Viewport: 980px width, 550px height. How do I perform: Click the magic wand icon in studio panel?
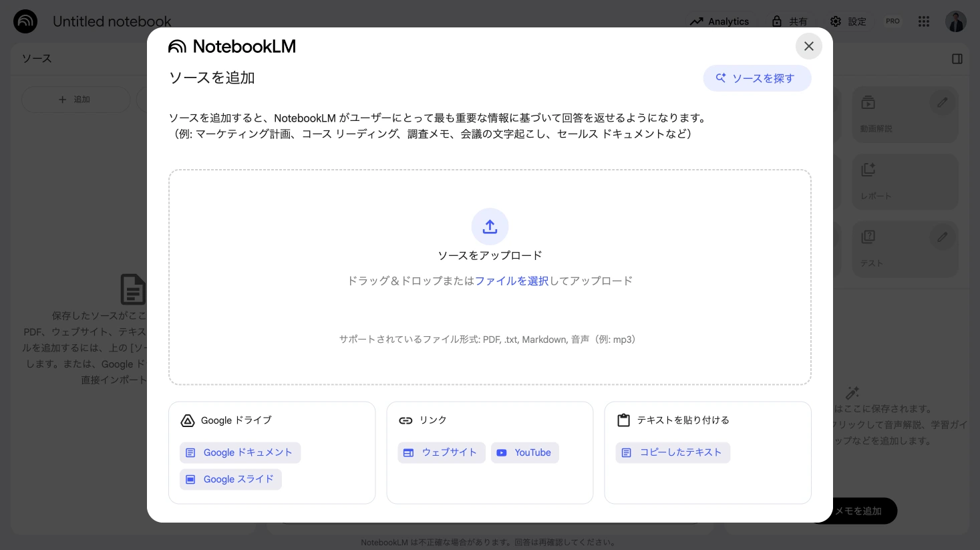[852, 393]
